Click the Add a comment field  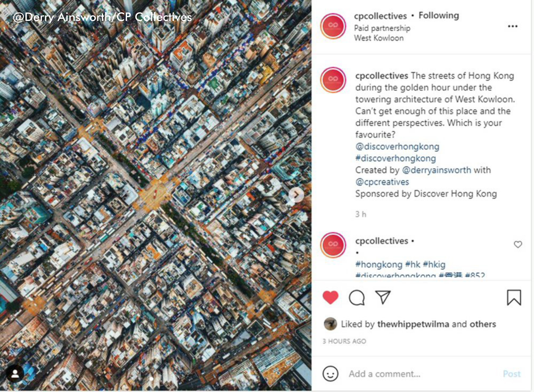point(422,374)
